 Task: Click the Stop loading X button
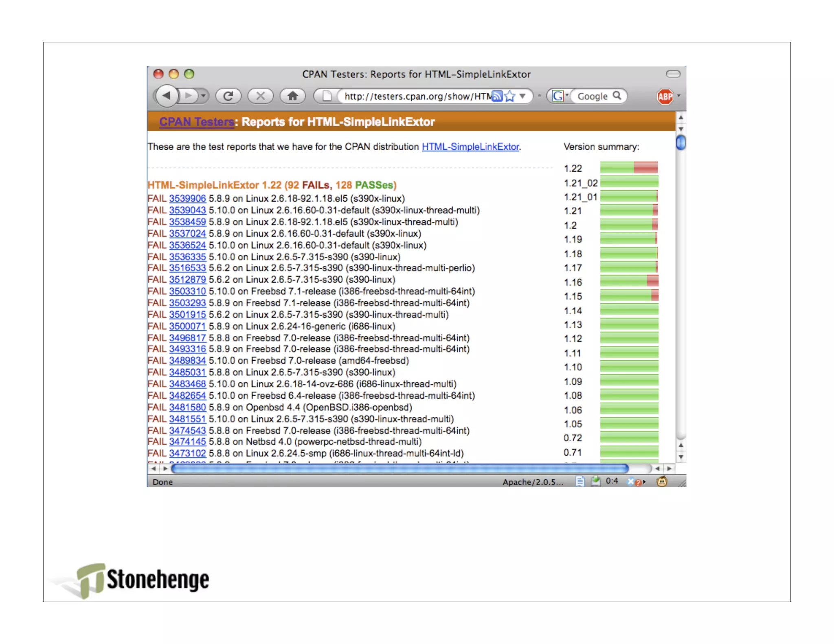click(x=261, y=96)
